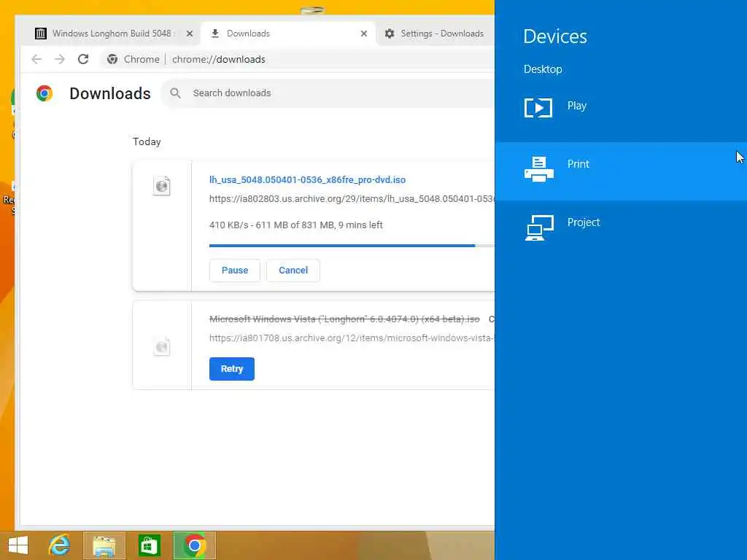Click the 410 KB/s download status text
Screen dimensions: 747x560
[x=296, y=225]
